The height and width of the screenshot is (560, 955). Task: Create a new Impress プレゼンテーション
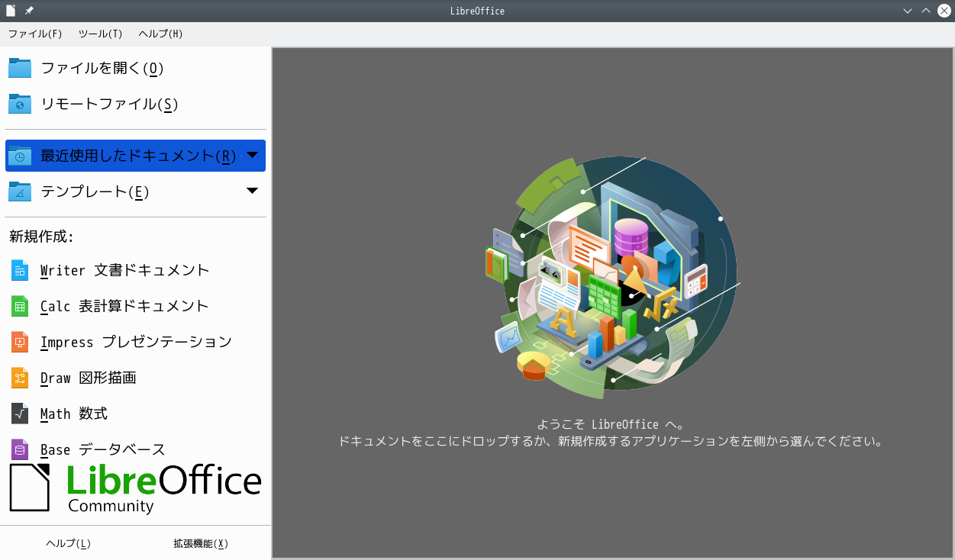136,342
